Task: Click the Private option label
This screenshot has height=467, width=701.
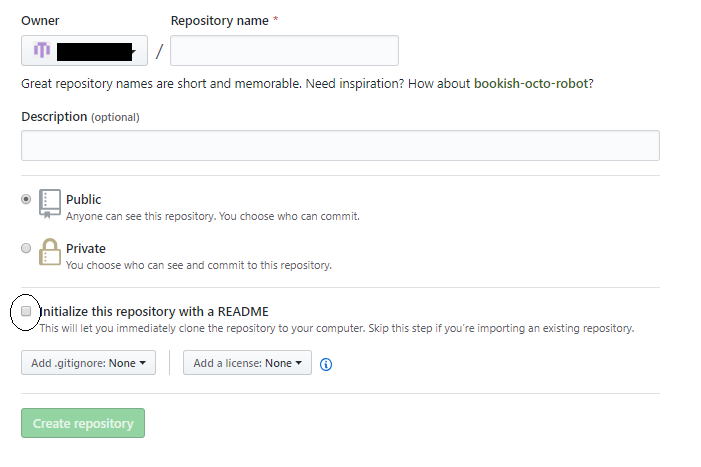Action: coord(86,248)
